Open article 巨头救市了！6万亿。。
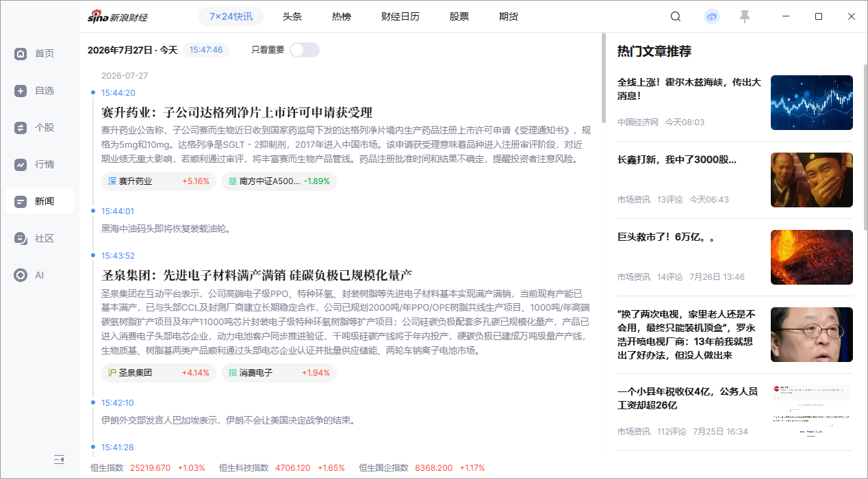This screenshot has width=868, height=479. (666, 237)
